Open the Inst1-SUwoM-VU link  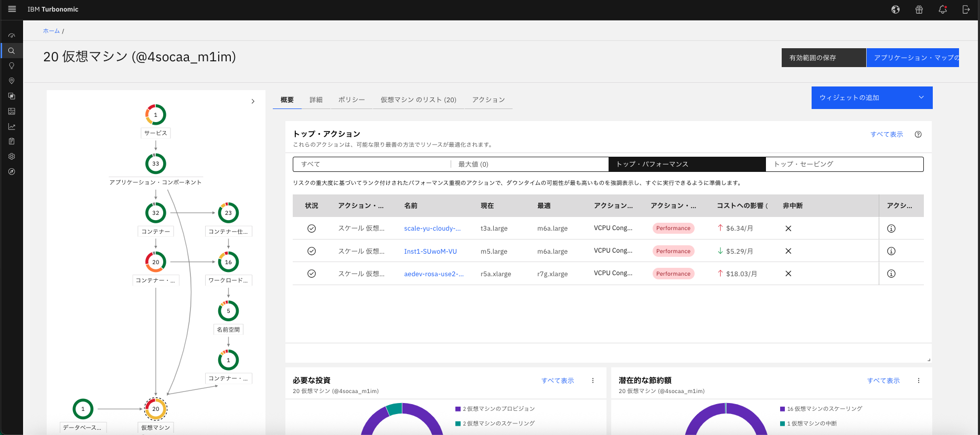(x=430, y=251)
